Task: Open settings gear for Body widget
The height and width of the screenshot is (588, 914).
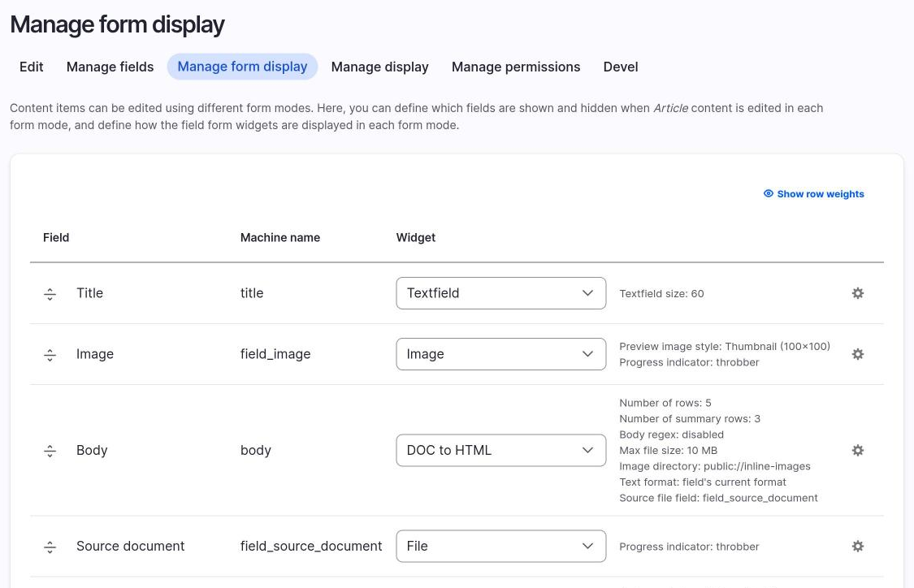Action: (857, 451)
